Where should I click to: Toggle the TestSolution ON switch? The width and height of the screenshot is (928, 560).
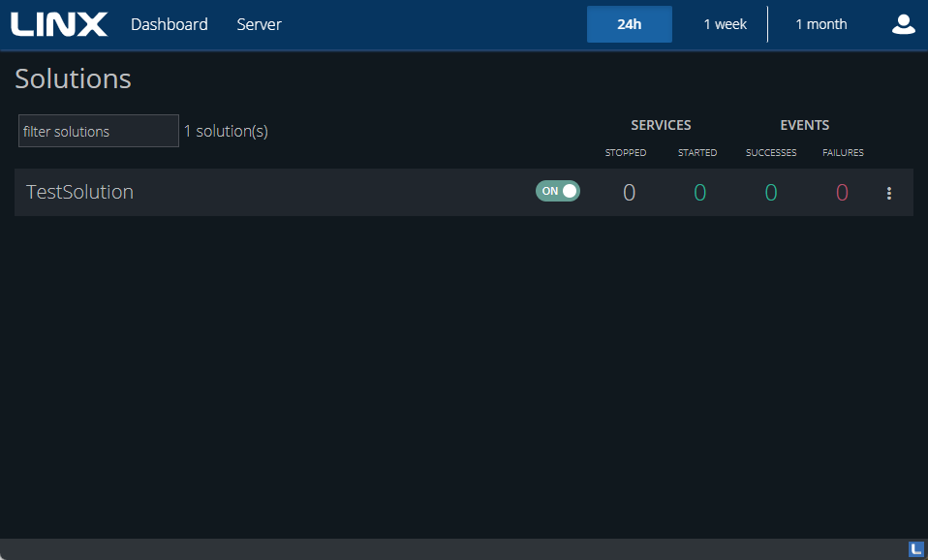click(x=558, y=191)
